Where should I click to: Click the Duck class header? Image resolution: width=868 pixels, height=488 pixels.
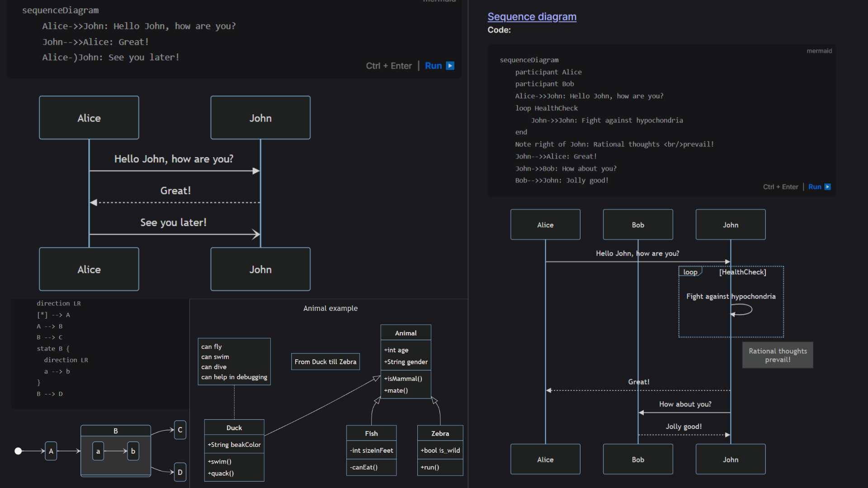pyautogui.click(x=234, y=427)
